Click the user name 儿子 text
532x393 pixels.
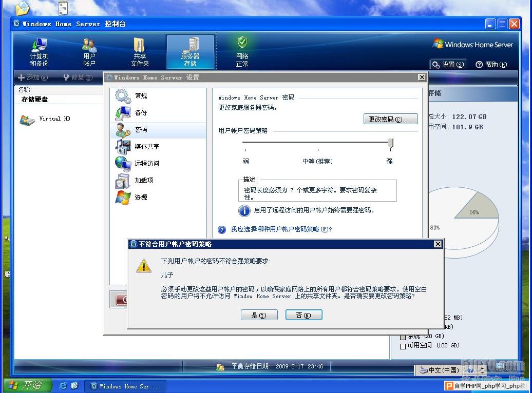click(167, 274)
